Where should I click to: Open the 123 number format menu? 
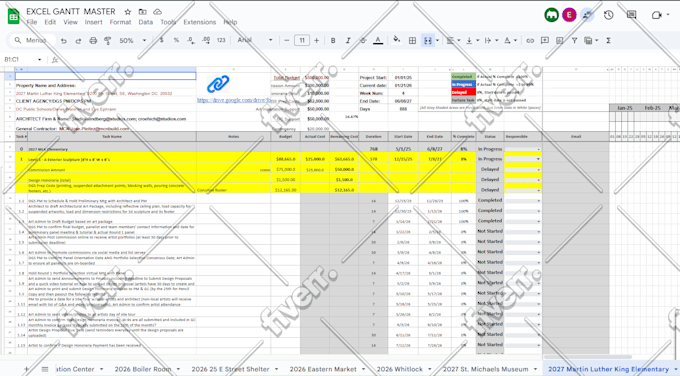click(x=221, y=40)
